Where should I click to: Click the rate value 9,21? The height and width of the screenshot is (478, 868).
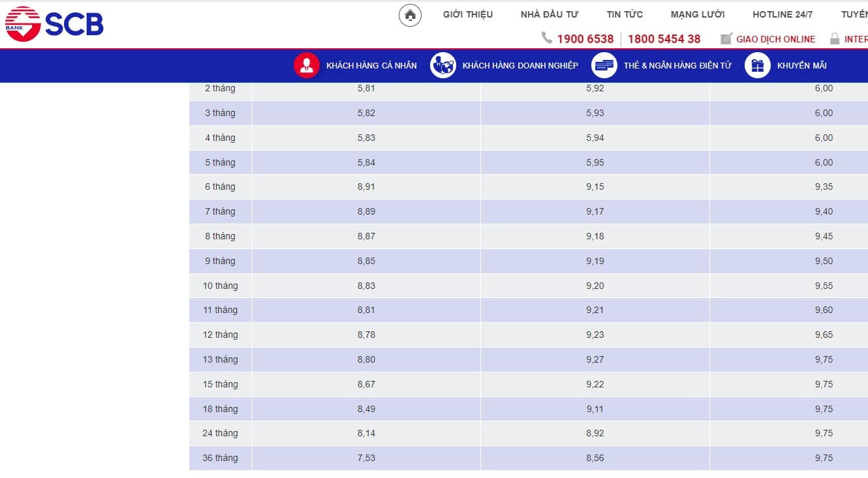595,310
